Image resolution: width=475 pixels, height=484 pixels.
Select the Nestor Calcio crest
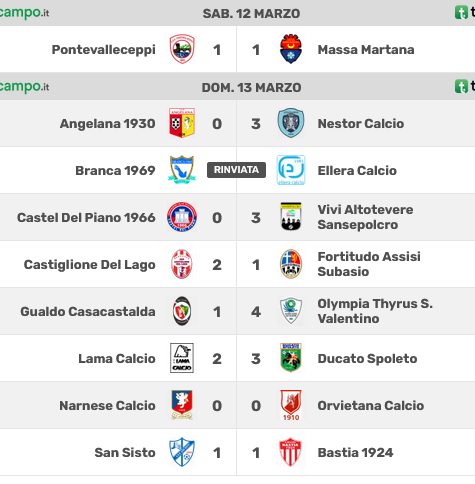pos(291,123)
